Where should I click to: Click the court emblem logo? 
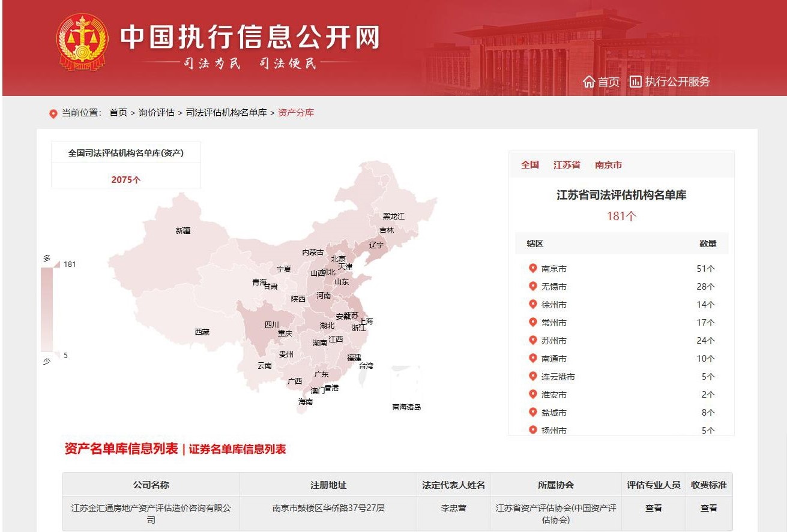click(x=82, y=41)
